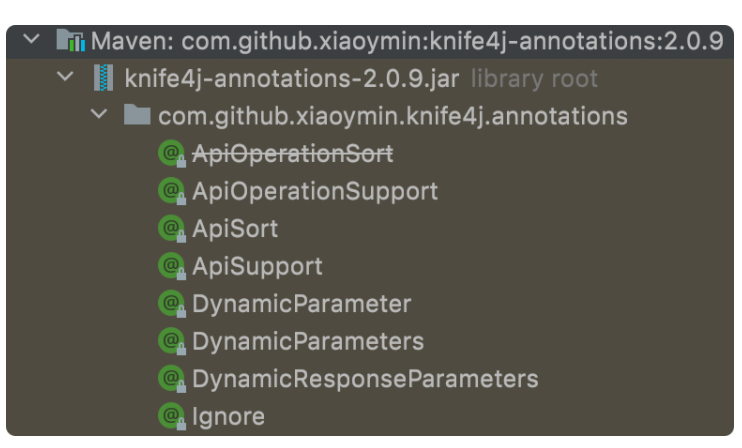Select the deprecated ApiOperationSort class

(292, 154)
